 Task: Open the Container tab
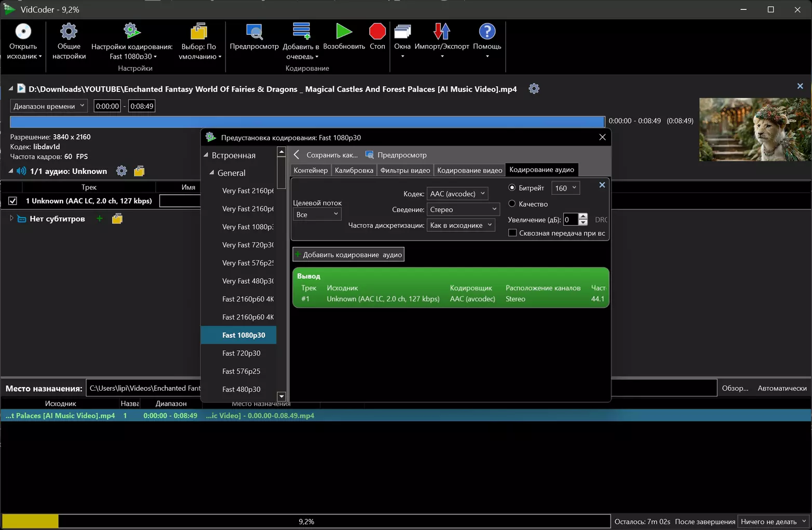click(310, 170)
